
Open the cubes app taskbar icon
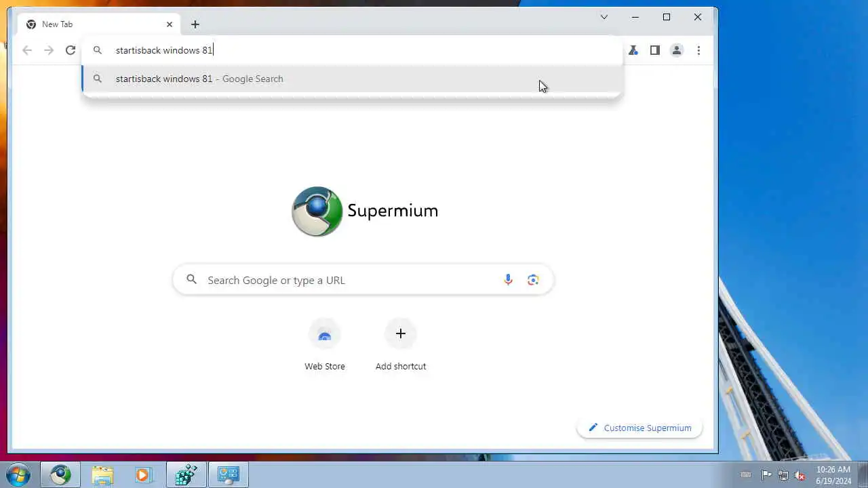pos(186,475)
